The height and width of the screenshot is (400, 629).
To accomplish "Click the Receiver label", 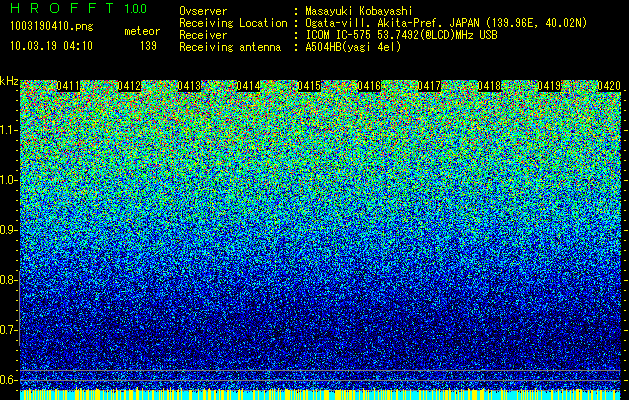I will point(203,35).
